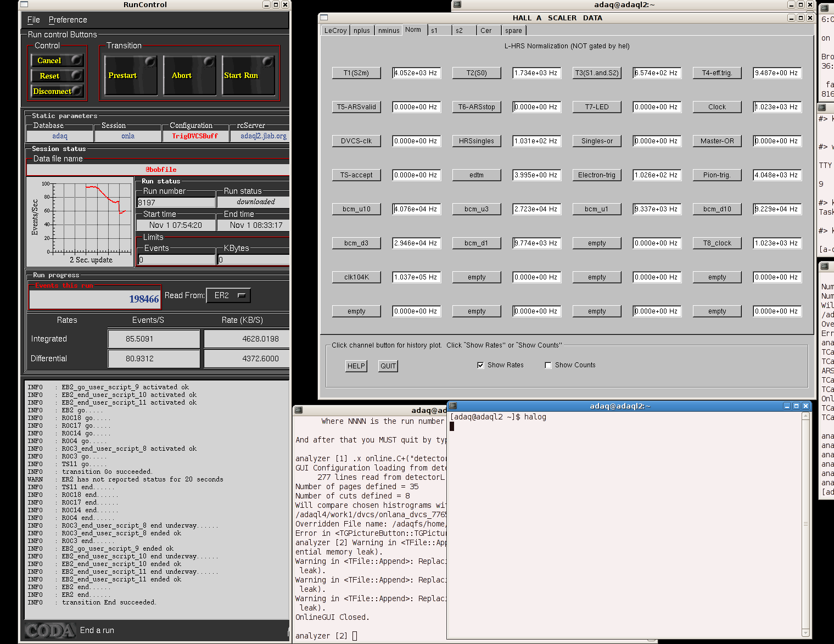The width and height of the screenshot is (834, 644).
Task: Open the File menu in RunControl
Action: pyautogui.click(x=33, y=20)
